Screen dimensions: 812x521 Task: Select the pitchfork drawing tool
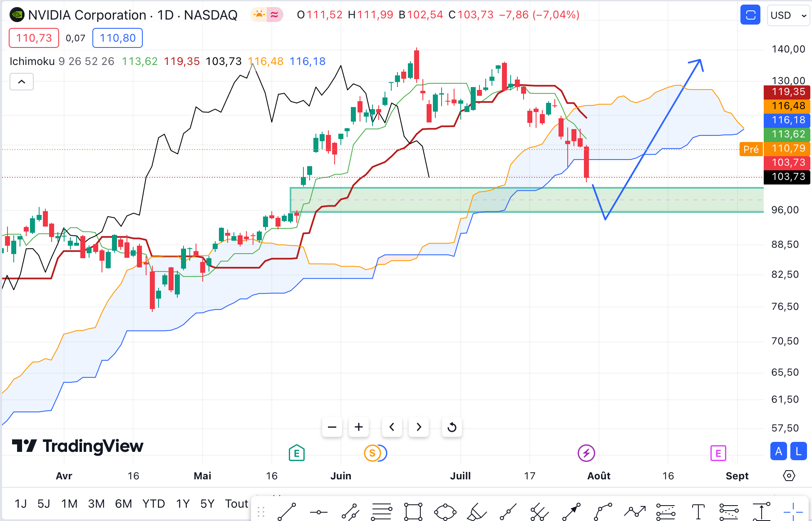pyautogui.click(x=539, y=511)
